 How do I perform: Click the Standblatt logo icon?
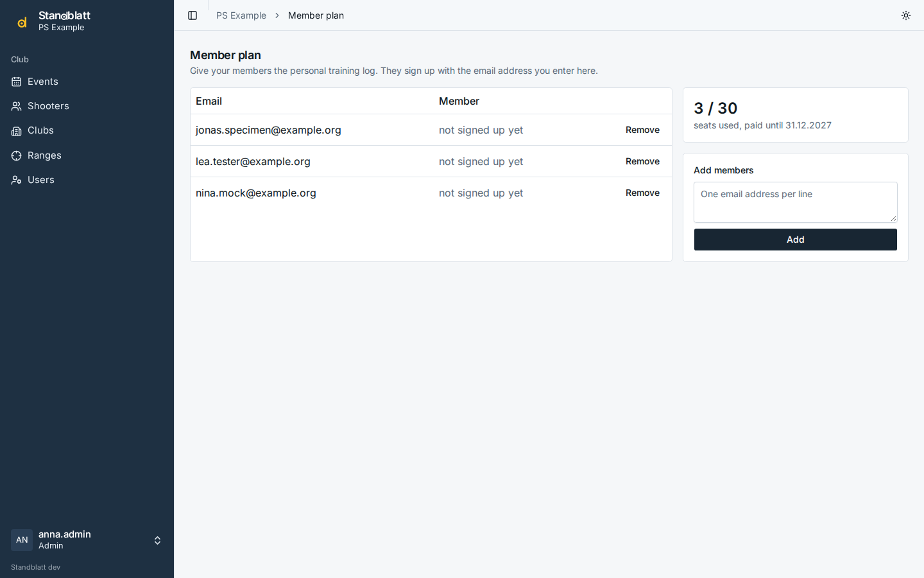(22, 22)
